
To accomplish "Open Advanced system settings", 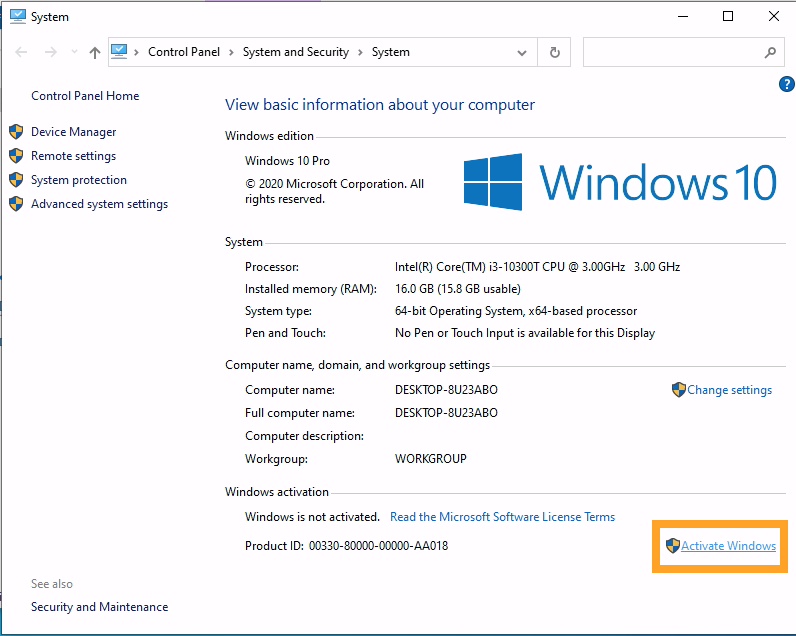I will click(99, 204).
